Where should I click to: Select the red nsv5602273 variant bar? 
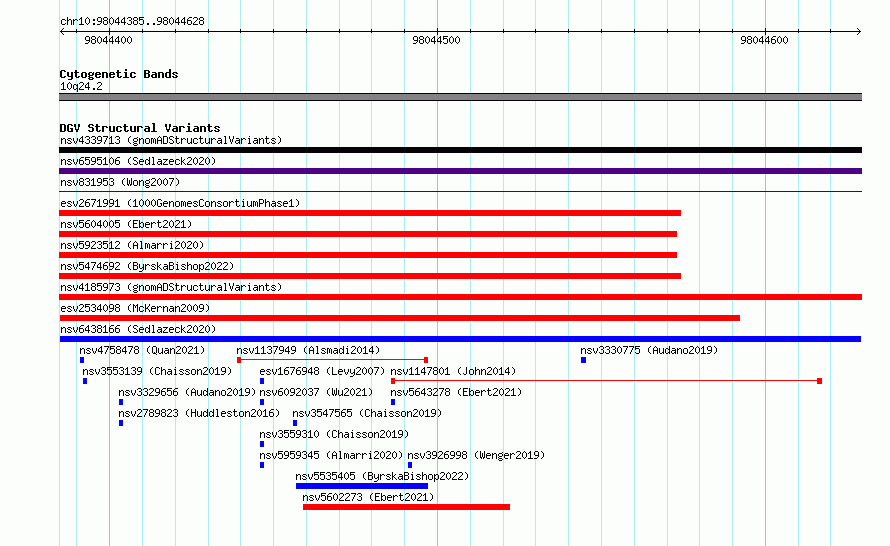pos(406,507)
